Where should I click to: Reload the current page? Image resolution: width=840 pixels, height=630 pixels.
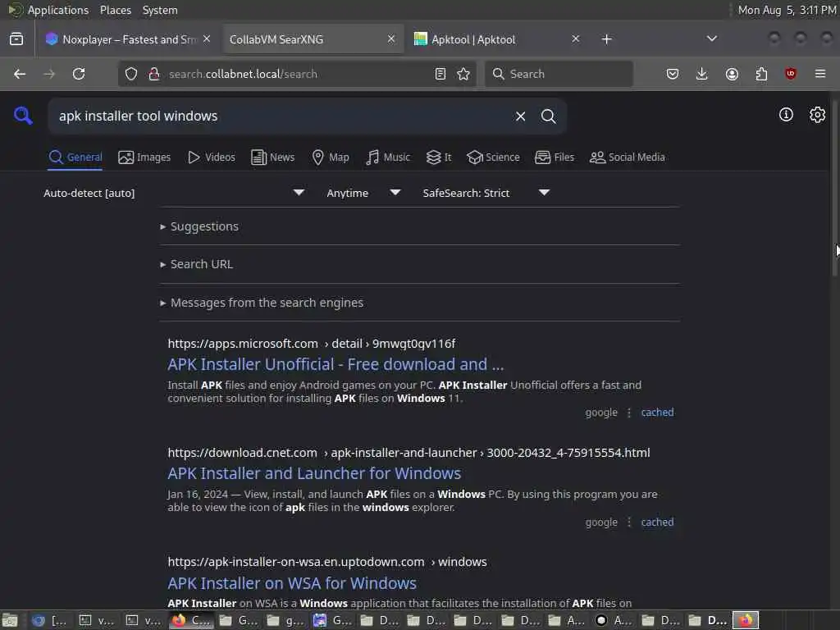[79, 74]
